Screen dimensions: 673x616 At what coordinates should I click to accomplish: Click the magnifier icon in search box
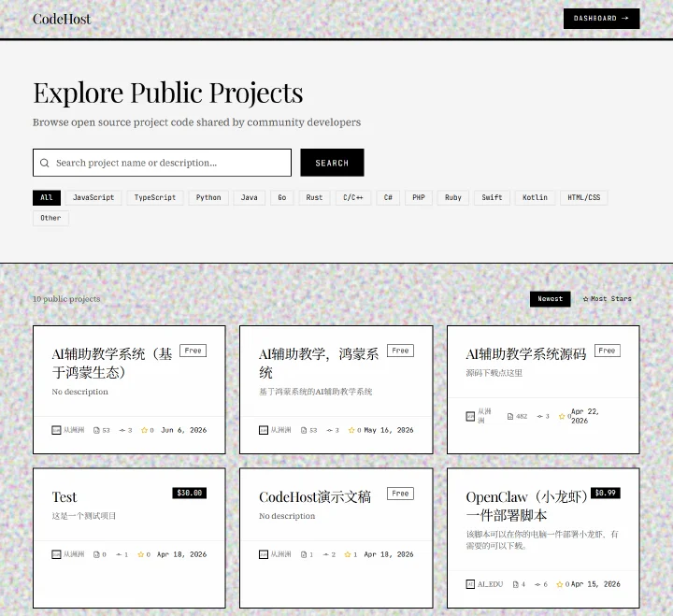(x=44, y=163)
